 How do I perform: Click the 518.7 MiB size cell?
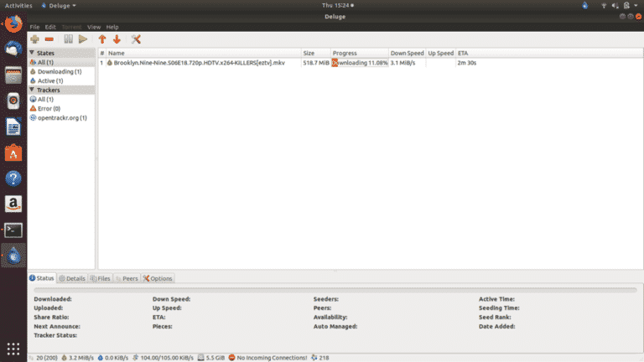(316, 63)
